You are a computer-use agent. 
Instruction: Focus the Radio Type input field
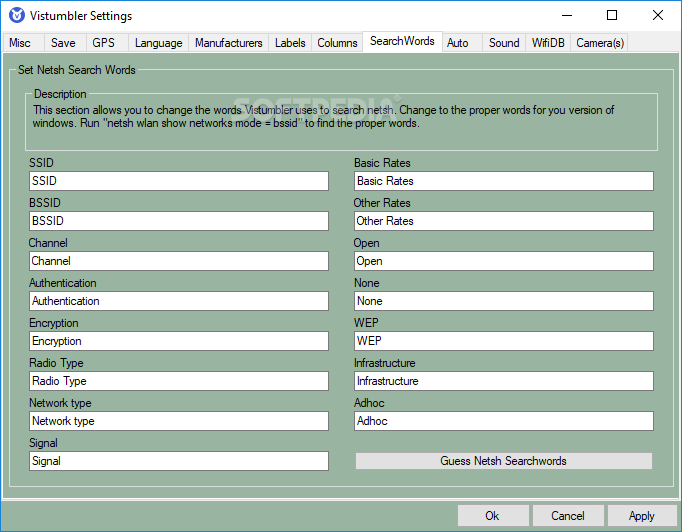(x=179, y=381)
